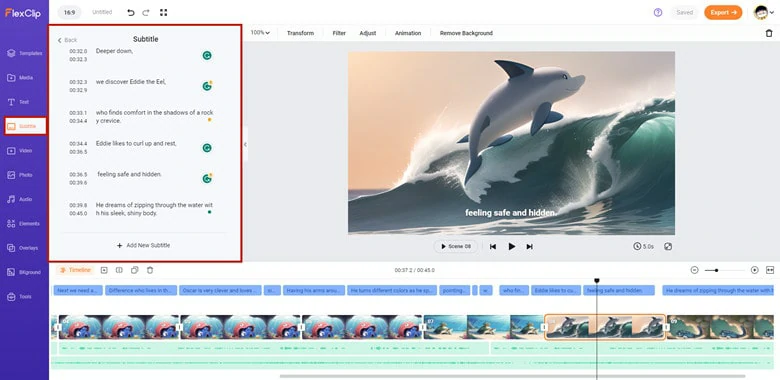
Task: Open the Elements sidebar panel
Action: coord(23,223)
